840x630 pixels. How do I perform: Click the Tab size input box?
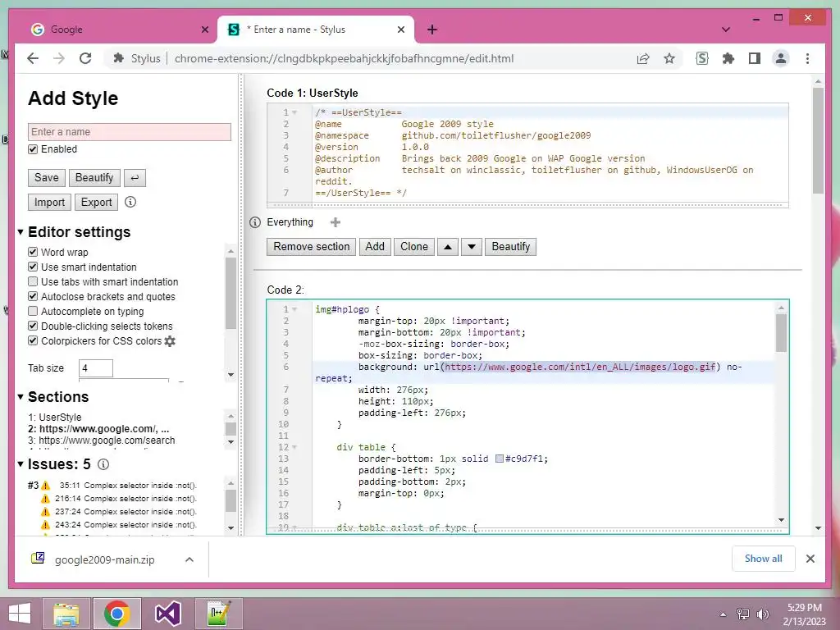[96, 368]
